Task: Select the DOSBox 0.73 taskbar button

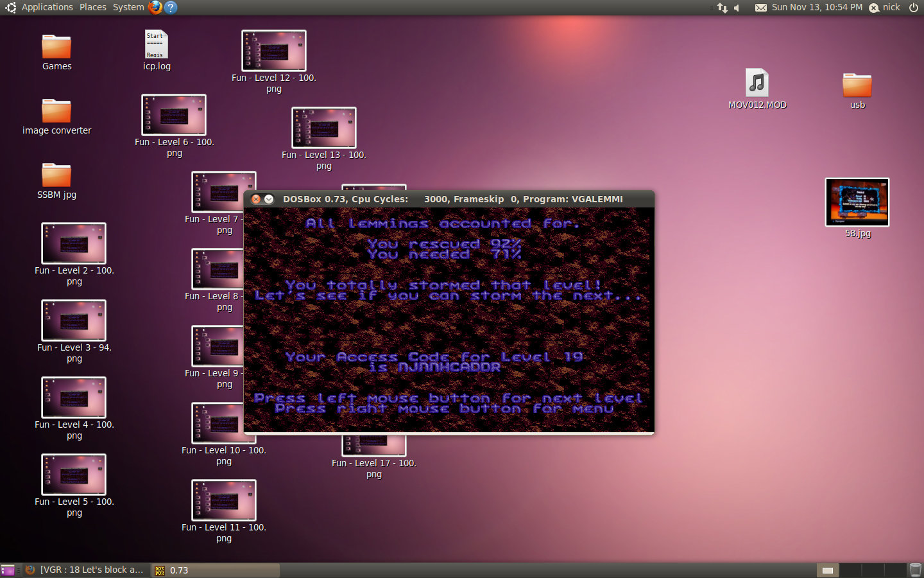Action: pos(216,570)
